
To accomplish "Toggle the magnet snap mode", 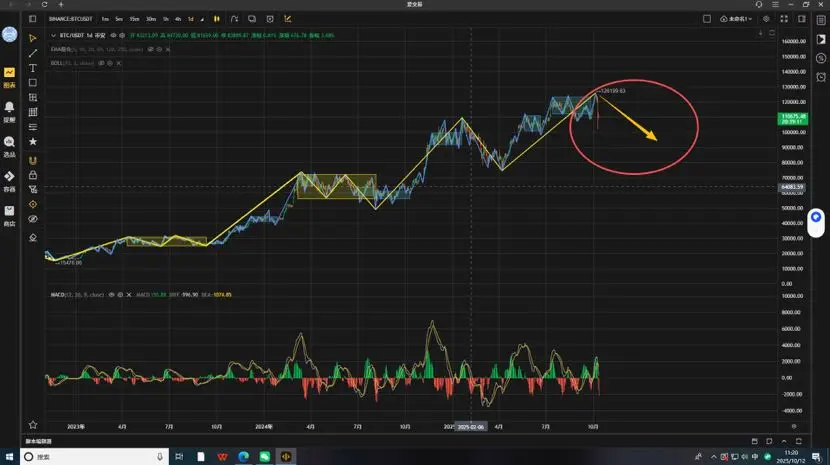I will pyautogui.click(x=33, y=160).
